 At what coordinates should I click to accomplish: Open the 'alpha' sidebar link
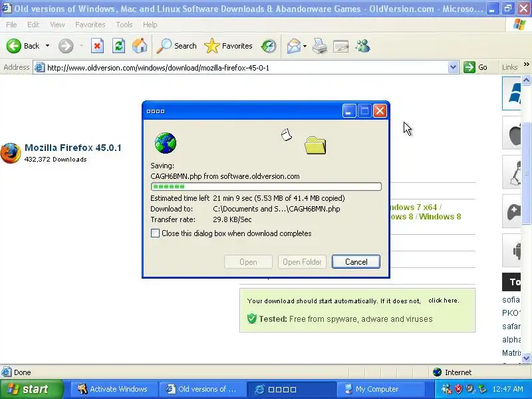(x=511, y=339)
